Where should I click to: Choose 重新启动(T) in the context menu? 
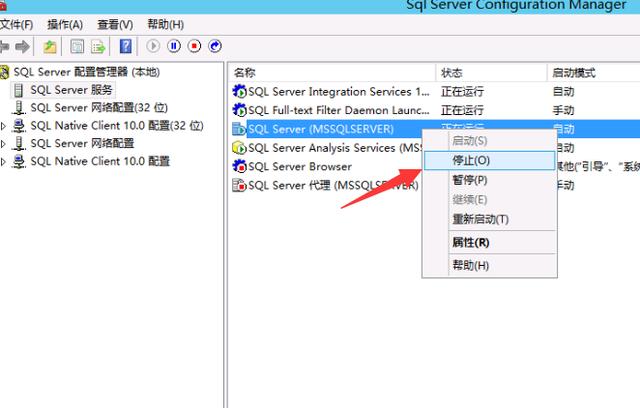pyautogui.click(x=489, y=219)
